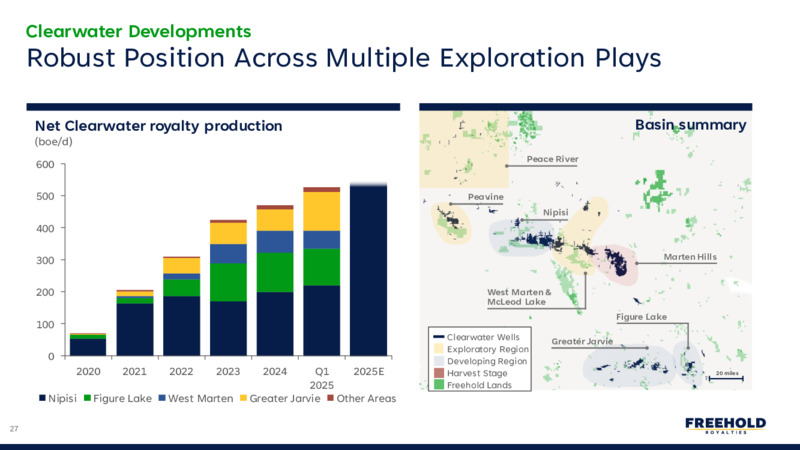The height and width of the screenshot is (450, 800).
Task: Click the 'Nipisi' map label
Action: click(x=556, y=212)
